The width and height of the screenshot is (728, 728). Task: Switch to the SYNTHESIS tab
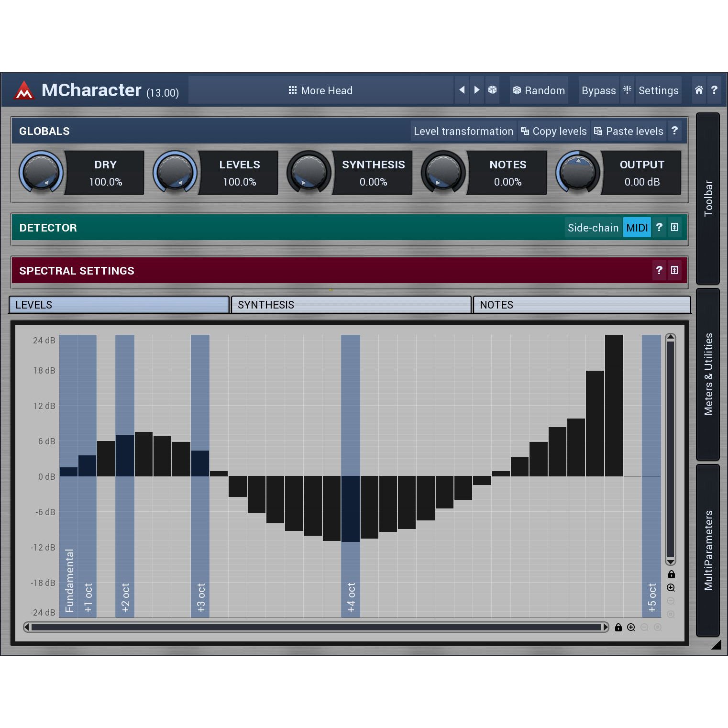pyautogui.click(x=351, y=305)
